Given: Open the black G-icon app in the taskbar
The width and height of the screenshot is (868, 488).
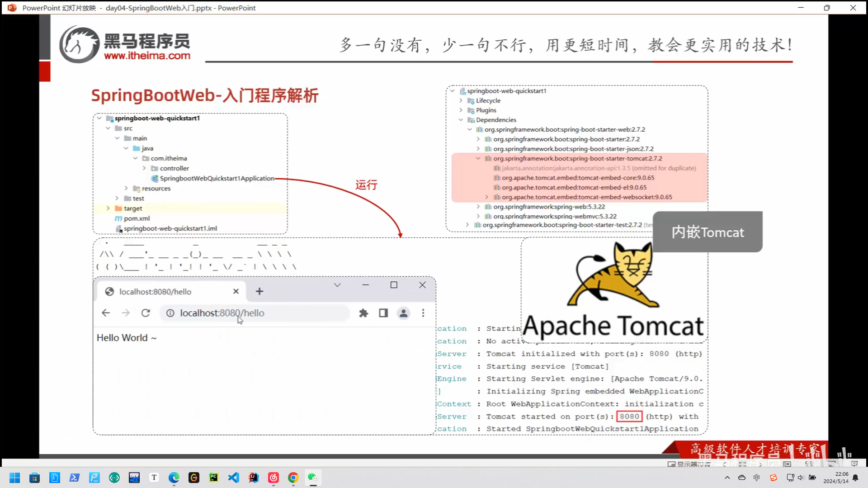Looking at the screenshot, I should 194,478.
